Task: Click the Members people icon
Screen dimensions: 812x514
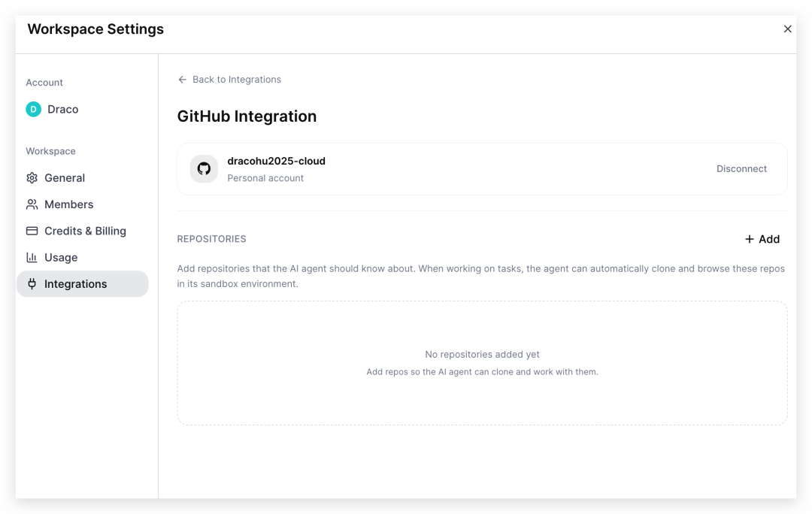Action: 32,204
